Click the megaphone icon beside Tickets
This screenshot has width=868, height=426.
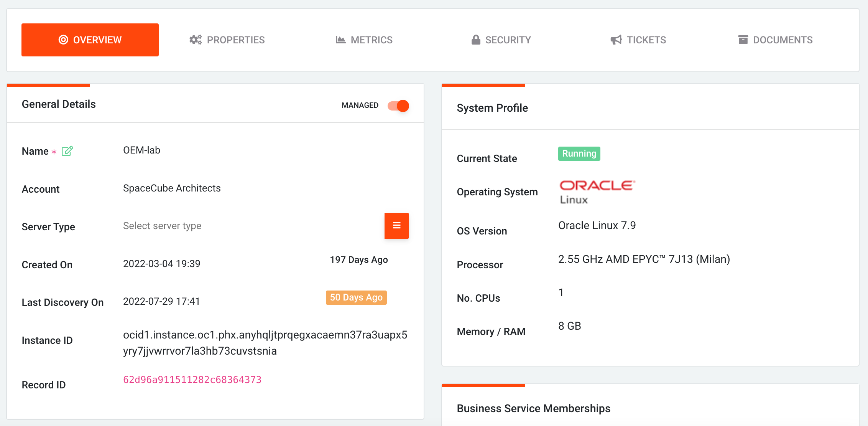[616, 40]
